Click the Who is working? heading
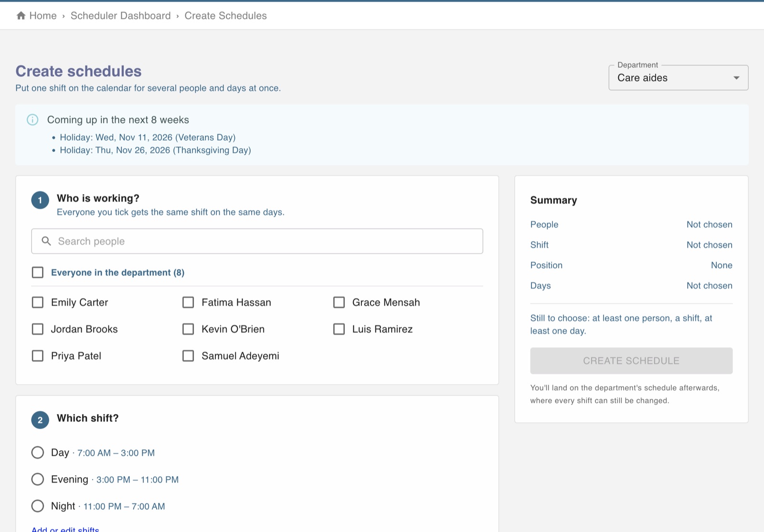This screenshot has width=764, height=532. pos(98,198)
